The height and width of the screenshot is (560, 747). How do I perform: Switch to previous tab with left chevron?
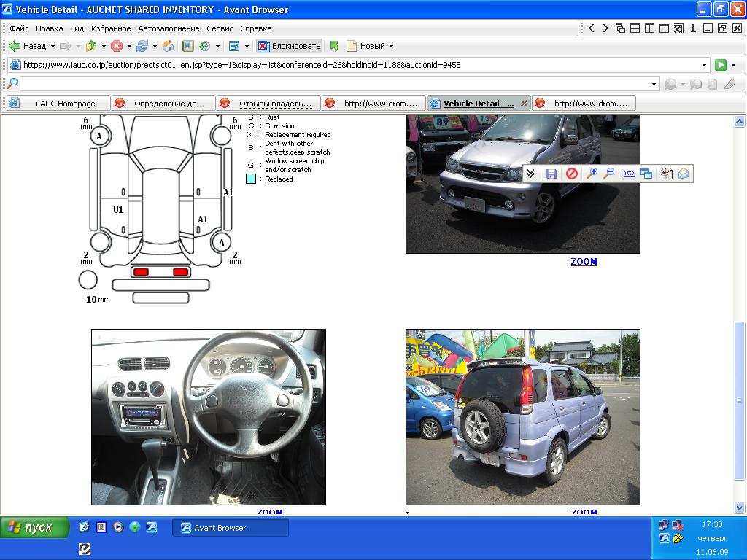pos(591,28)
